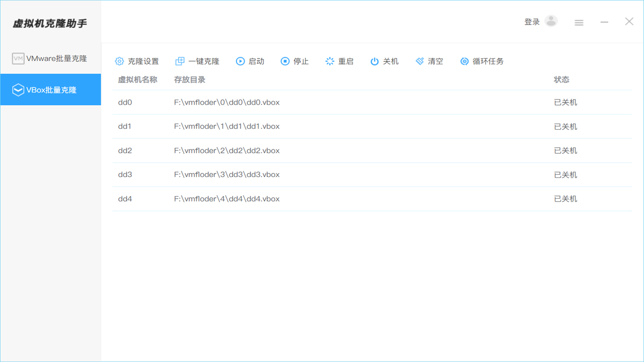Click the 一键克隆 clone icon

(x=180, y=61)
